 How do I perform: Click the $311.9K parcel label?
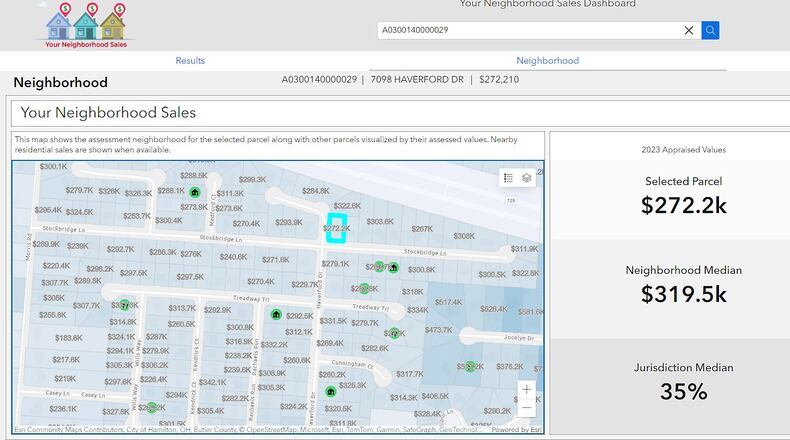point(524,249)
